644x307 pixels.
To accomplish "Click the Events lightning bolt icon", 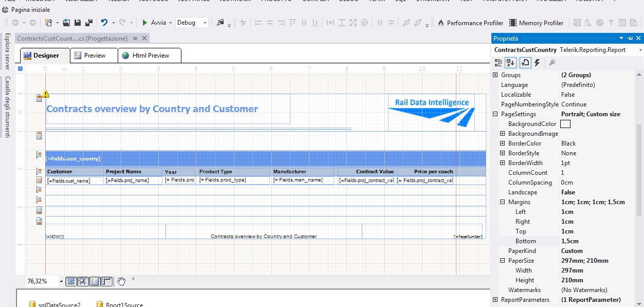I will click(538, 63).
